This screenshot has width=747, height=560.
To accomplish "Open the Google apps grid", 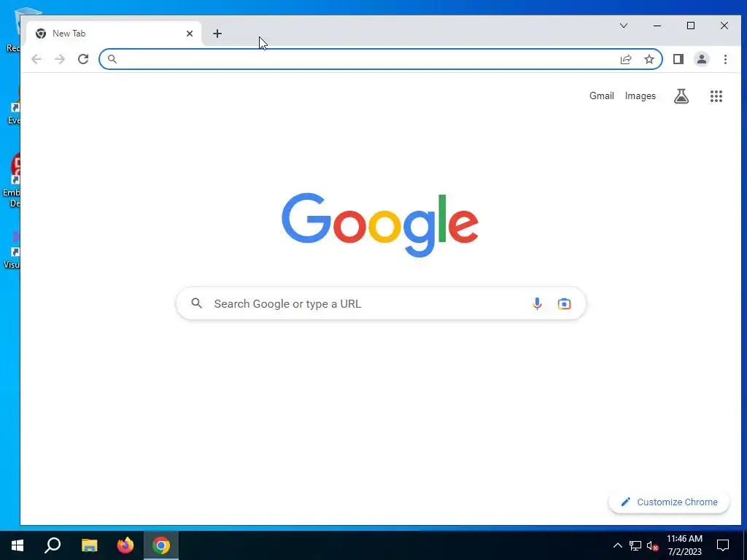I will click(716, 96).
